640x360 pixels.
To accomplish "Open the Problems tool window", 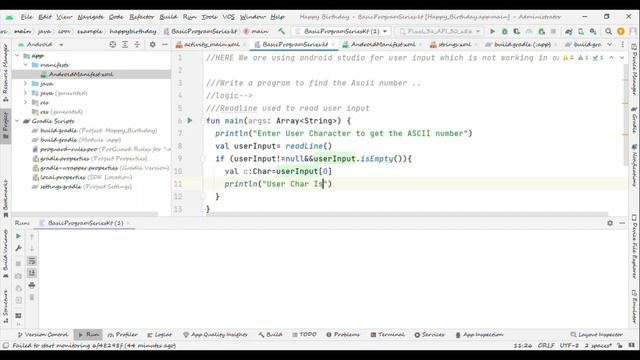I will (343, 335).
